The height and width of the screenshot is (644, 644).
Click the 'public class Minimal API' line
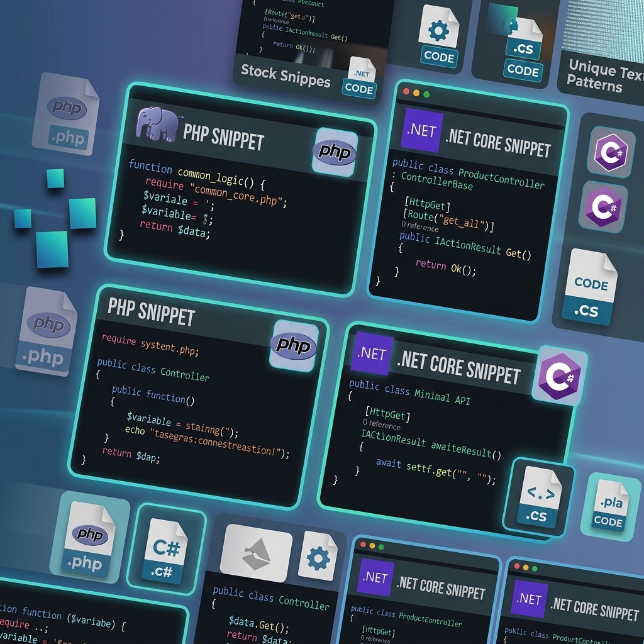click(x=409, y=392)
